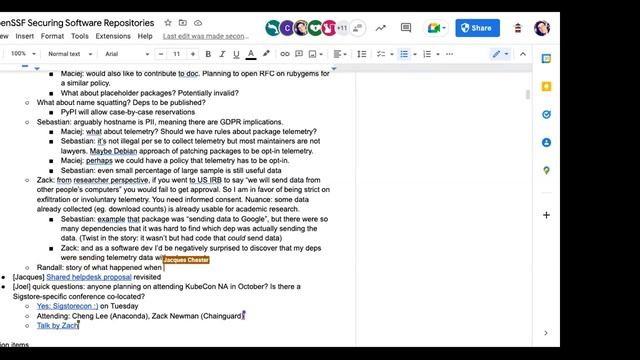Open editing mode pencil dropdown
Screen dimensions: 640x360
tap(500, 54)
